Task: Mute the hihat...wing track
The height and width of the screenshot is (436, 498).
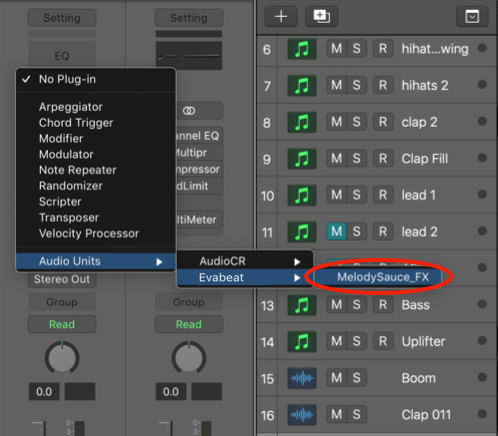Action: 336,49
